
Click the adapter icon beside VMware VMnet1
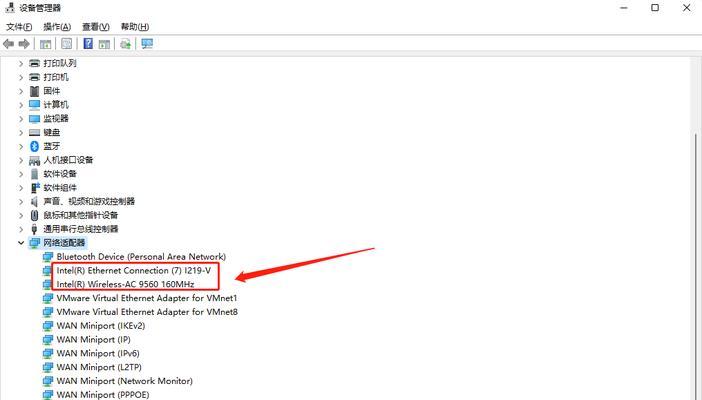pos(48,298)
